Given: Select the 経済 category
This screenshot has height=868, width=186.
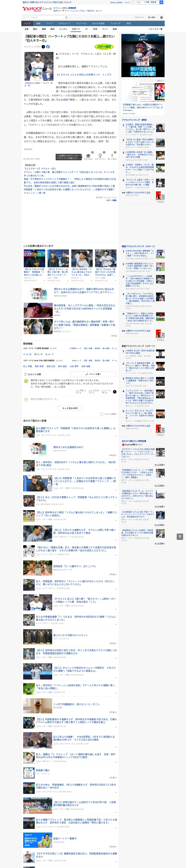Looking at the screenshot, I should point(52,29).
